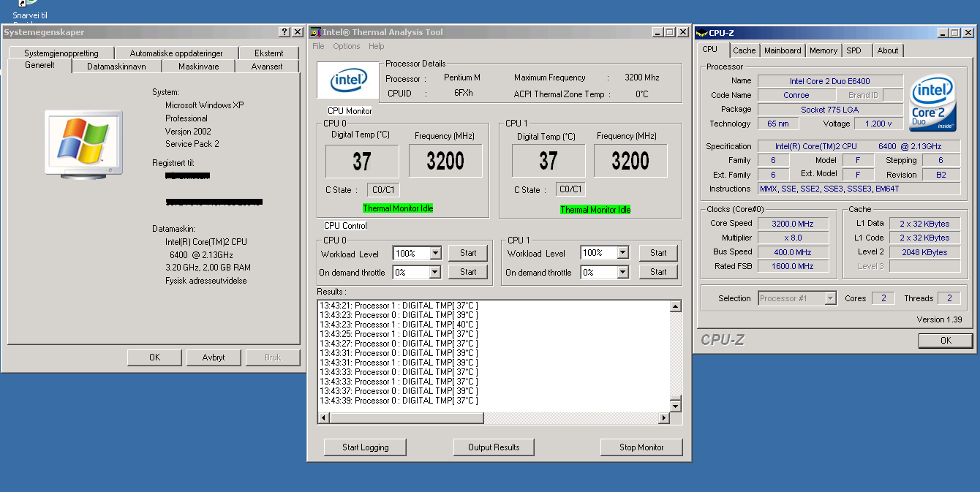Click the Package Socket 775 LGA value
The image size is (980, 492).
point(830,110)
